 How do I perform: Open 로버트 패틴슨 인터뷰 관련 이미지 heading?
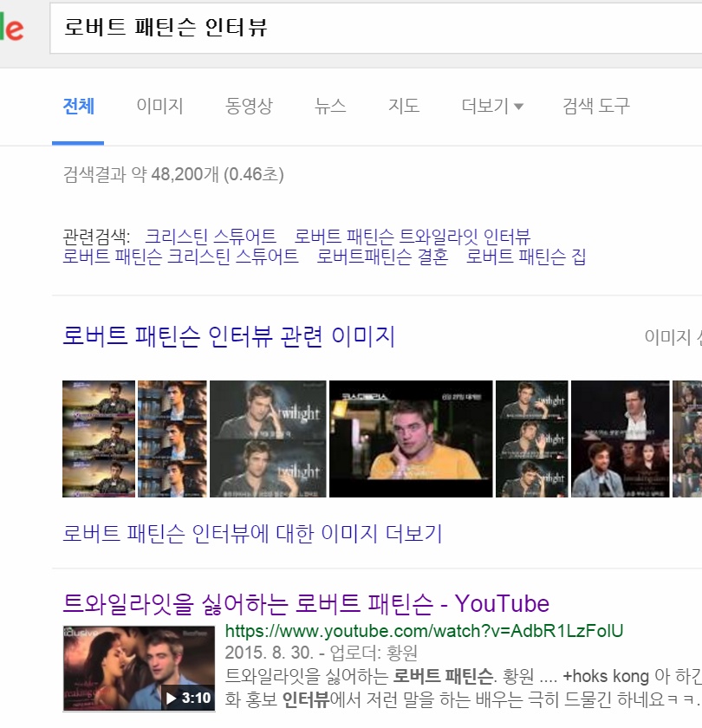(x=229, y=336)
